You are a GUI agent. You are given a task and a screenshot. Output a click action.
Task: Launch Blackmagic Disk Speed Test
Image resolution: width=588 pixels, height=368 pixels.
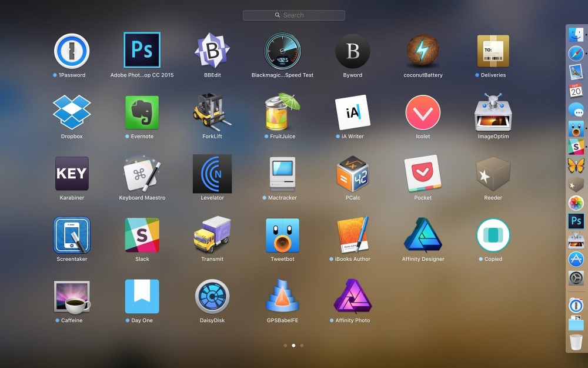282,51
